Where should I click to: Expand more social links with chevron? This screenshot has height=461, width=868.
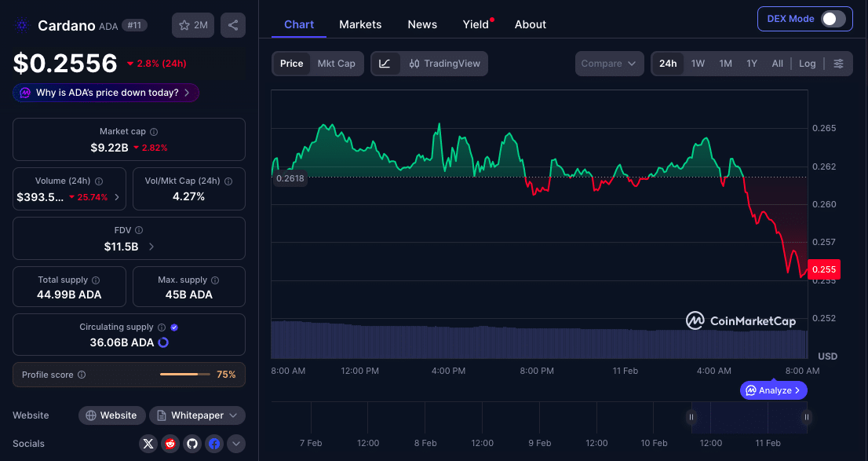click(x=235, y=444)
